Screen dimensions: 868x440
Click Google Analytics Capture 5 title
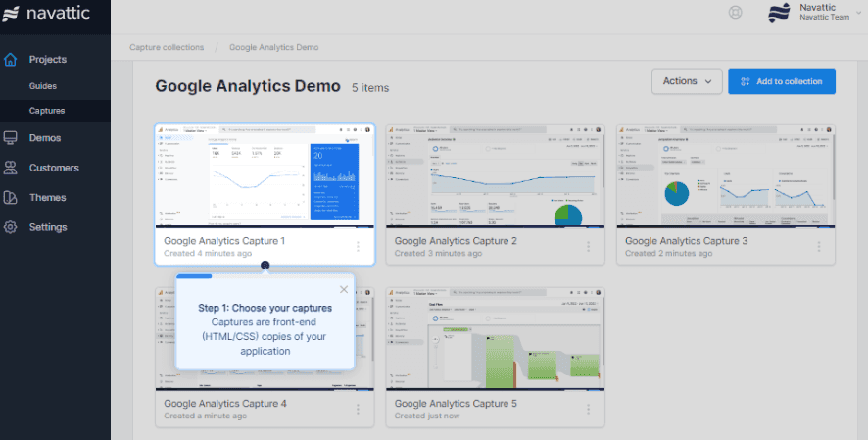click(456, 404)
